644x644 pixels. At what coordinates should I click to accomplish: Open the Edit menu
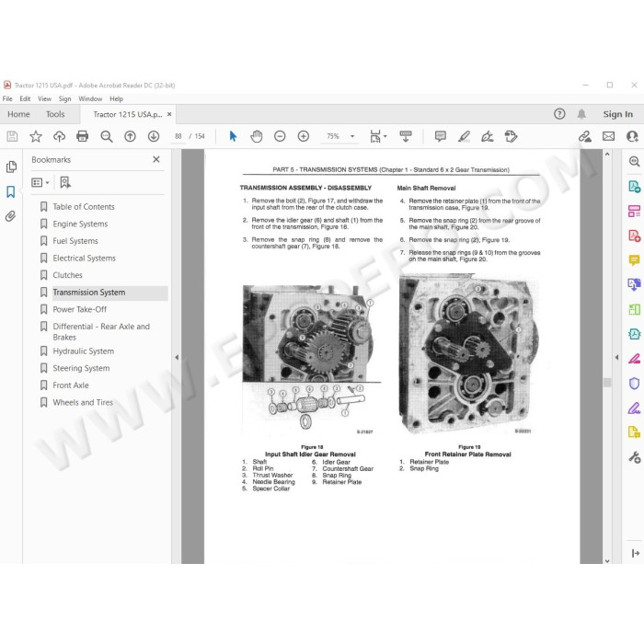25,99
